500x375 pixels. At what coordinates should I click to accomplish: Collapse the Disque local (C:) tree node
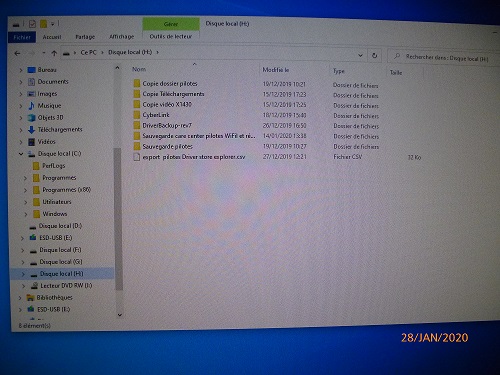click(21, 154)
